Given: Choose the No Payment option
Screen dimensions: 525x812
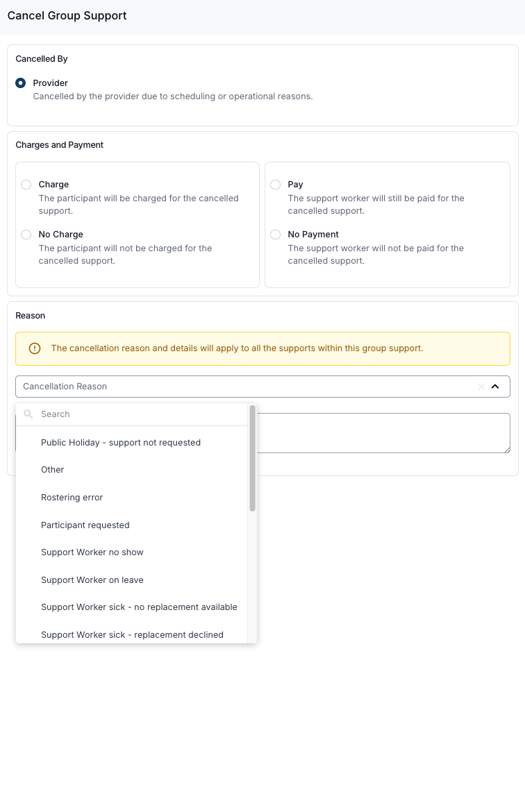Looking at the screenshot, I should click(275, 235).
